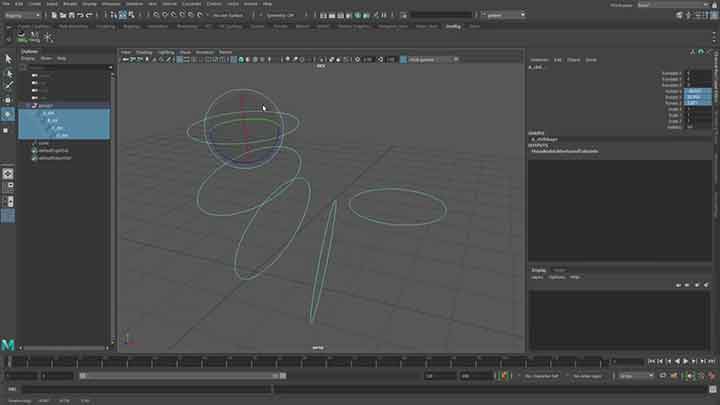Toggle Make Live magnet icon
Image resolution: width=720 pixels, height=405 pixels.
tap(200, 15)
